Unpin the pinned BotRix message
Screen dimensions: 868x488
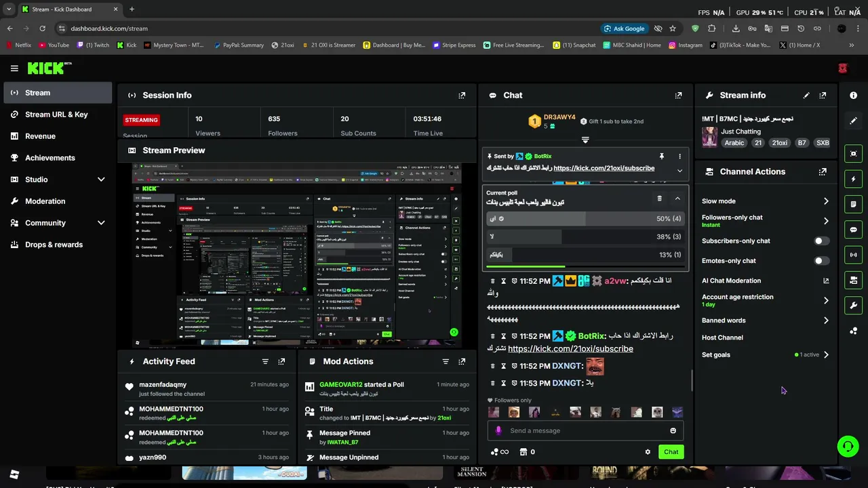(661, 157)
